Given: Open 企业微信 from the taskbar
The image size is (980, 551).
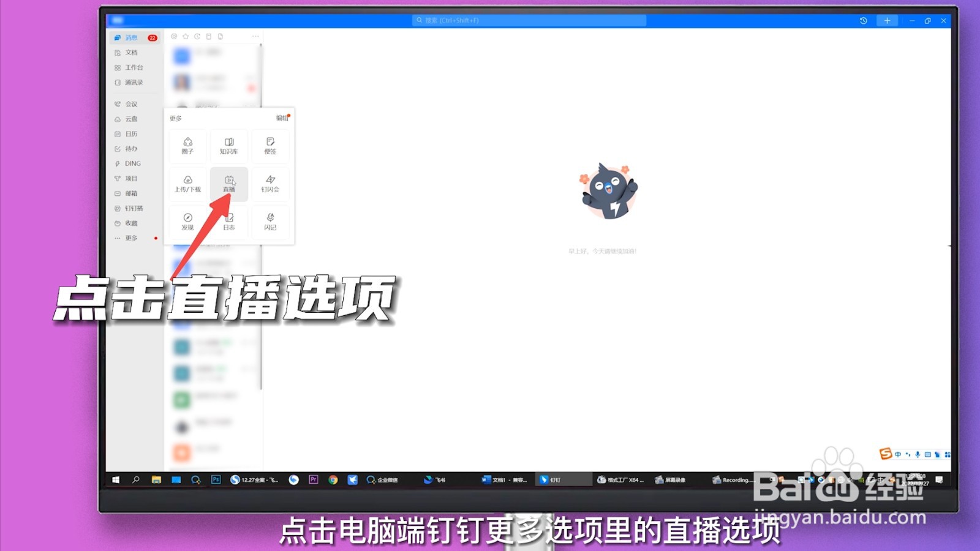Looking at the screenshot, I should (x=382, y=480).
